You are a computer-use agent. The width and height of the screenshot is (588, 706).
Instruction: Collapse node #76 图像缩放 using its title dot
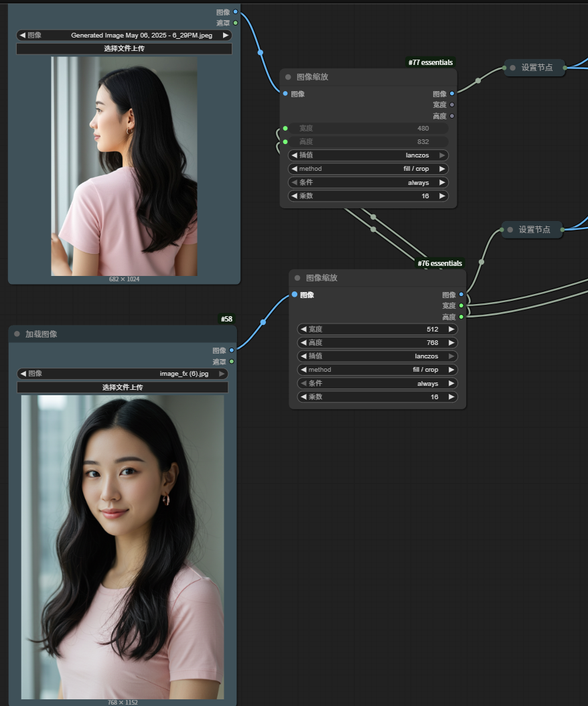pyautogui.click(x=297, y=278)
